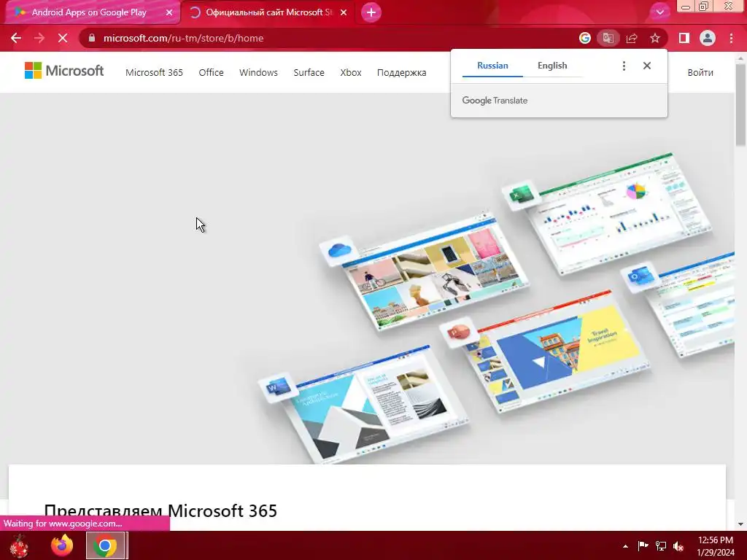Open the Action Center flag icon

(643, 545)
